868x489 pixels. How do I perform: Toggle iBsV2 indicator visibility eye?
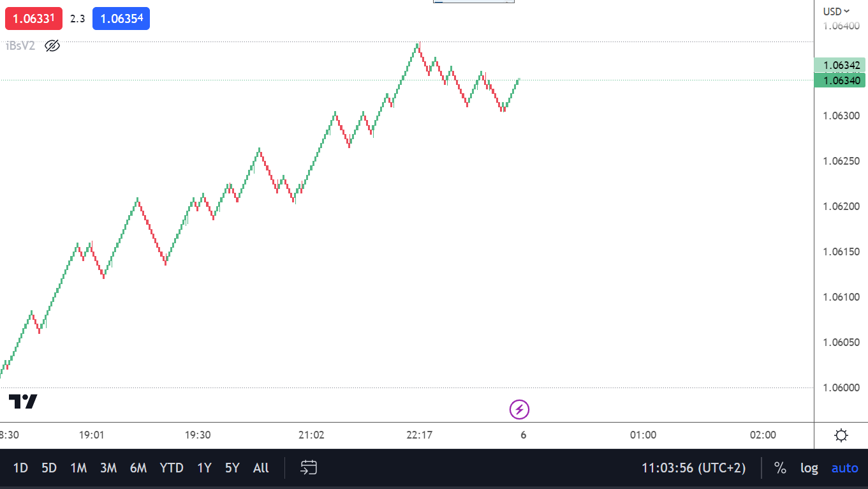(52, 45)
